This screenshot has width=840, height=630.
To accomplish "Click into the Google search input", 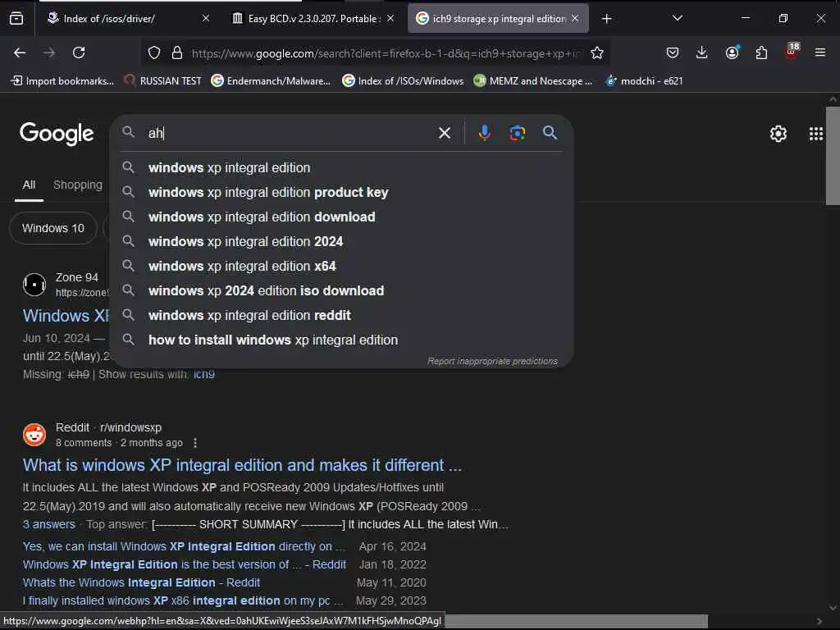I will coord(290,133).
